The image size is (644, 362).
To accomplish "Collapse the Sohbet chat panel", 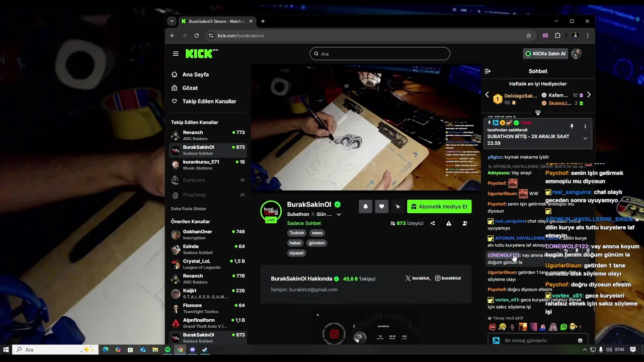I will (487, 71).
